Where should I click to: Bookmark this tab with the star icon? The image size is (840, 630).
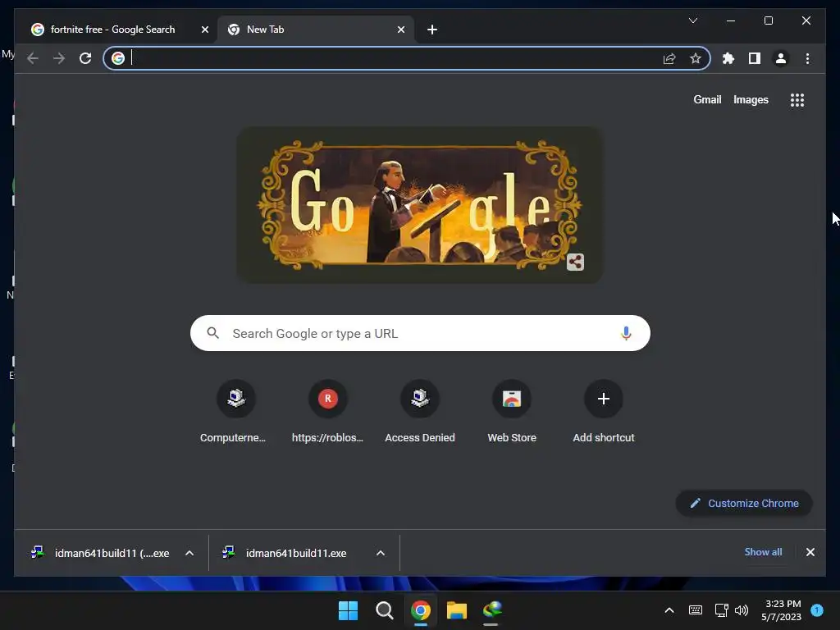click(696, 58)
